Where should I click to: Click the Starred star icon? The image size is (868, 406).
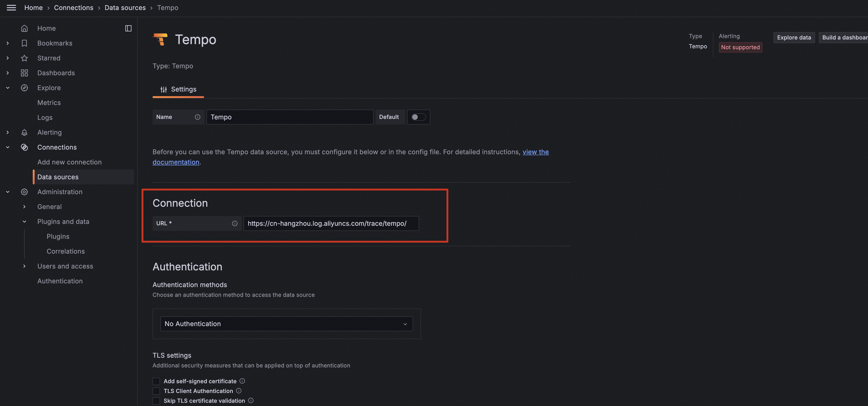[24, 58]
